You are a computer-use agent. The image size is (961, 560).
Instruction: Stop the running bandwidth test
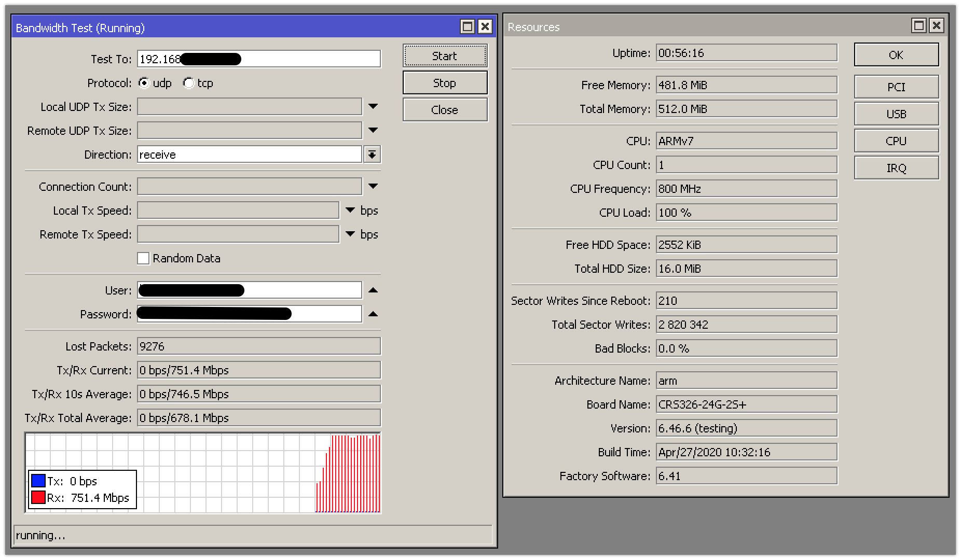pos(445,83)
